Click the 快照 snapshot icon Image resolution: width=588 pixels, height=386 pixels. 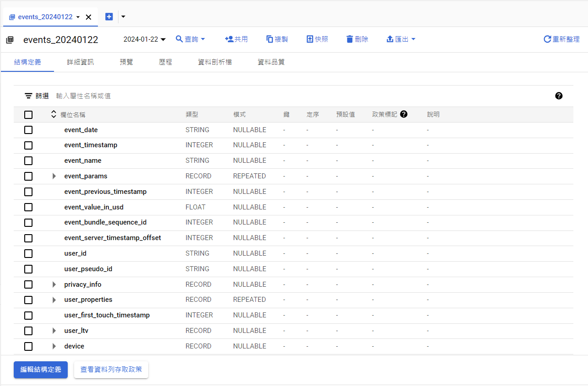pos(310,39)
